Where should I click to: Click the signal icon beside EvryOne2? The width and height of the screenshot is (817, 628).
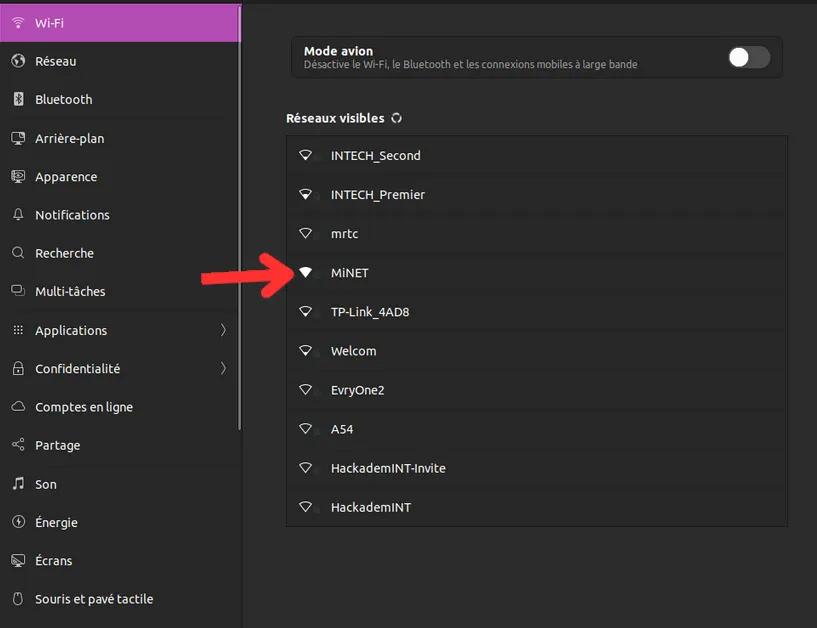coord(306,390)
